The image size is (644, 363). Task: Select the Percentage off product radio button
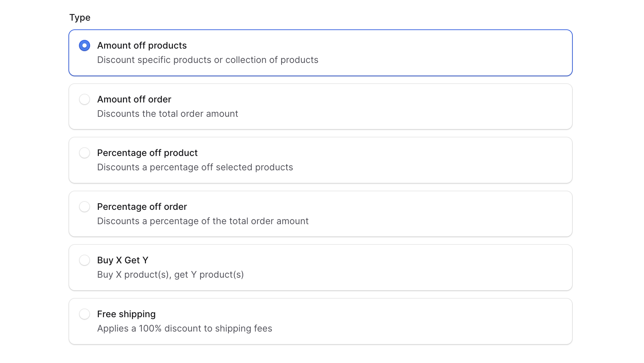84,153
